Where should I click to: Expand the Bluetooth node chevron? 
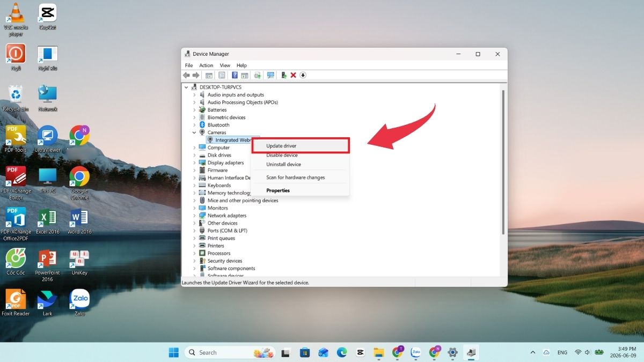tap(194, 125)
